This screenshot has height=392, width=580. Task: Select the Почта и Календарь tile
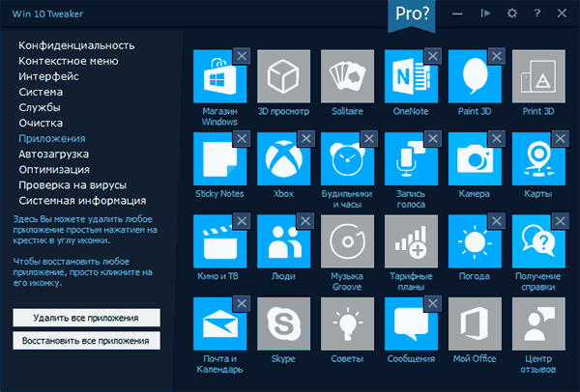point(219,323)
